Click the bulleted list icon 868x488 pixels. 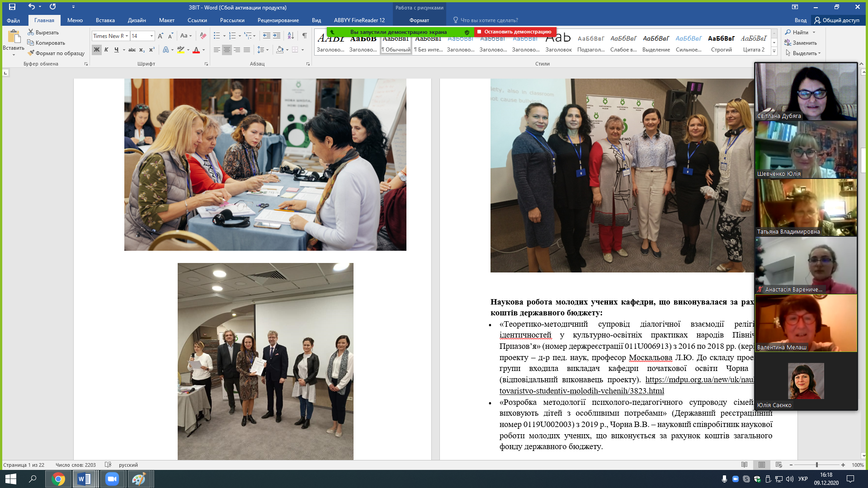(217, 36)
